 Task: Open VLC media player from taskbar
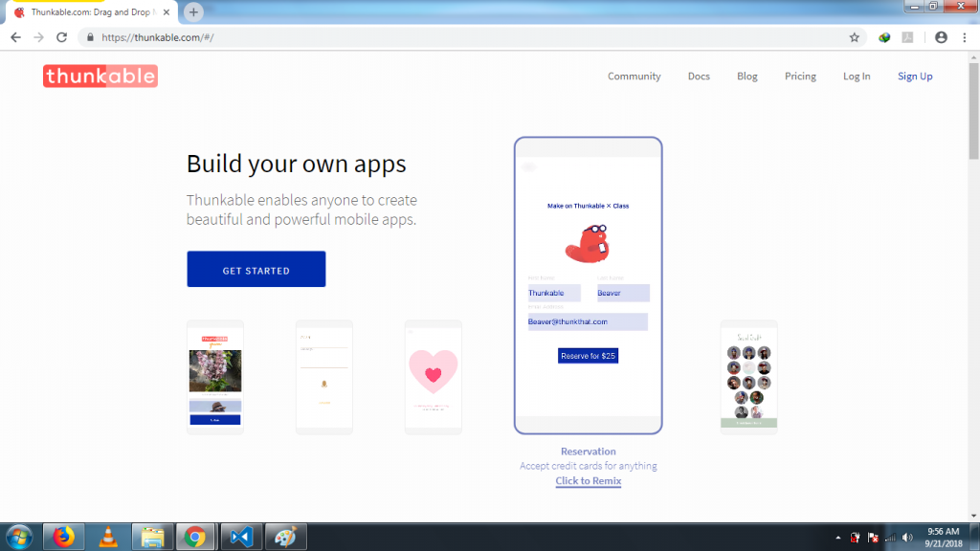[x=108, y=538]
